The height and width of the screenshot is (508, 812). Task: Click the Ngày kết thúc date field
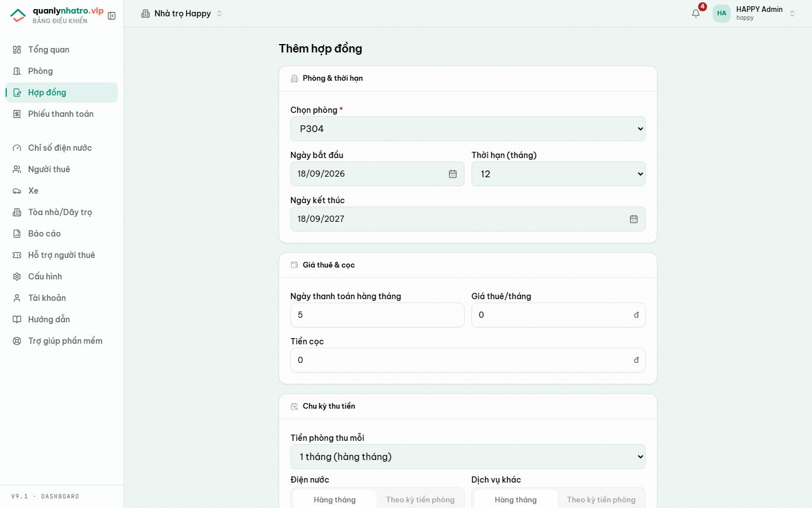coord(468,219)
